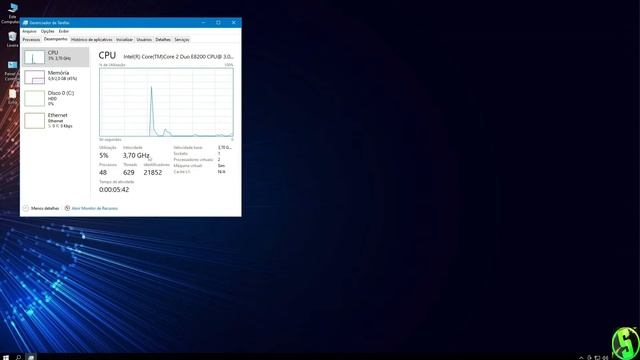Screen dimensions: 640x360
Task: Show hidden system tray icons chevron
Action: 581,358
